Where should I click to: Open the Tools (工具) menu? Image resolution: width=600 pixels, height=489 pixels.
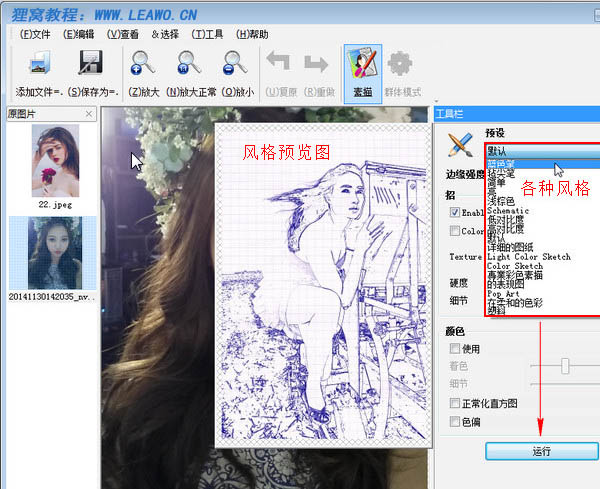[x=207, y=34]
